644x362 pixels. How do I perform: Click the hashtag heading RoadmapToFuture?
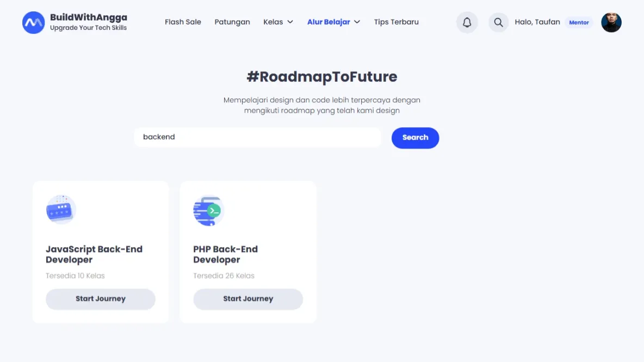click(322, 77)
